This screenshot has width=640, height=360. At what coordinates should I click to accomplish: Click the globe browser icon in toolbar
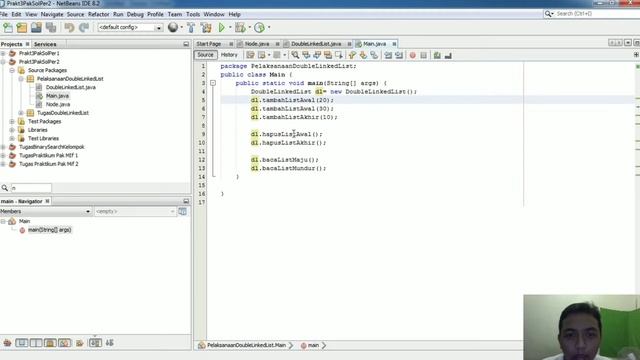click(x=173, y=27)
